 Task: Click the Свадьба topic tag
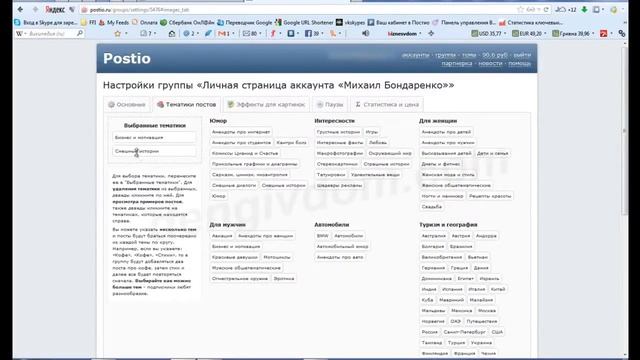(x=431, y=207)
